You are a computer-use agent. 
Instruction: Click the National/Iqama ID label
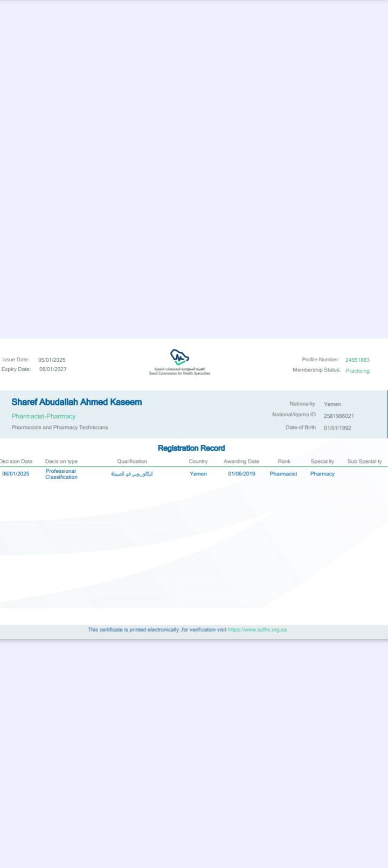click(294, 415)
